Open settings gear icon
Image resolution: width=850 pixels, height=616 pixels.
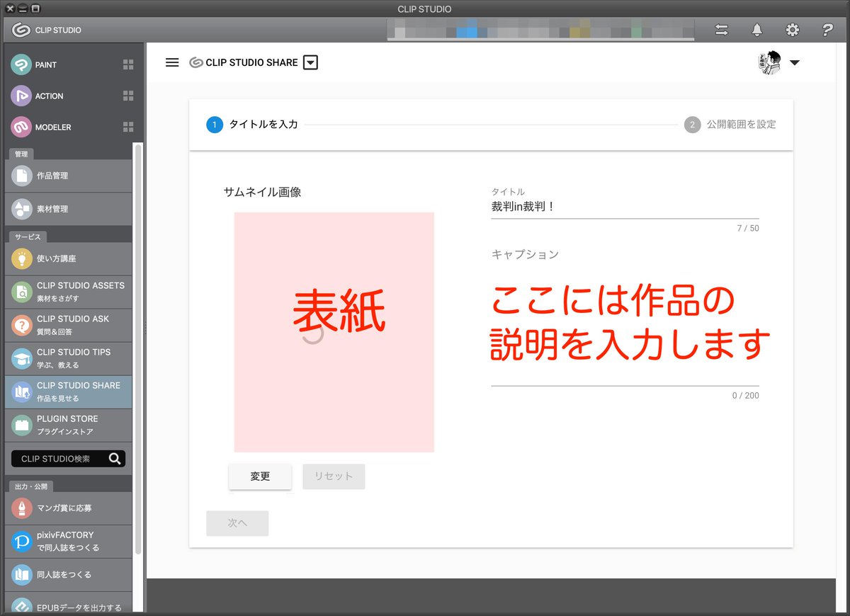point(793,30)
